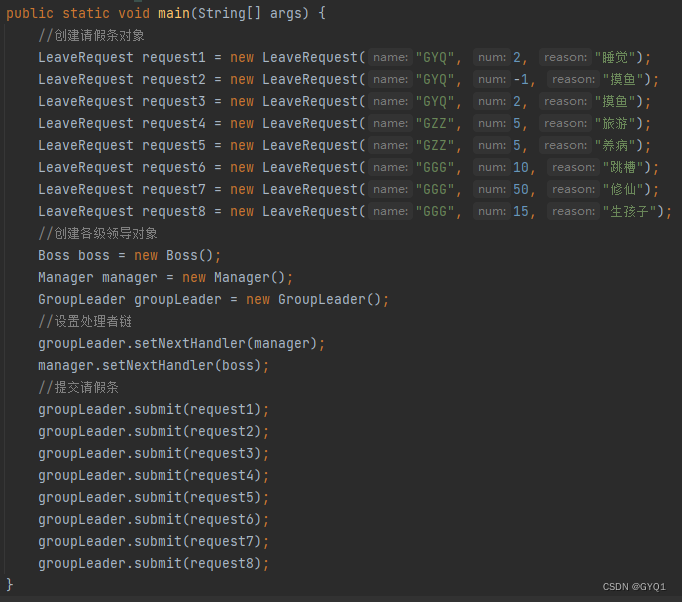Click the main method name
Viewport: 682px width, 602px height.
click(x=174, y=13)
